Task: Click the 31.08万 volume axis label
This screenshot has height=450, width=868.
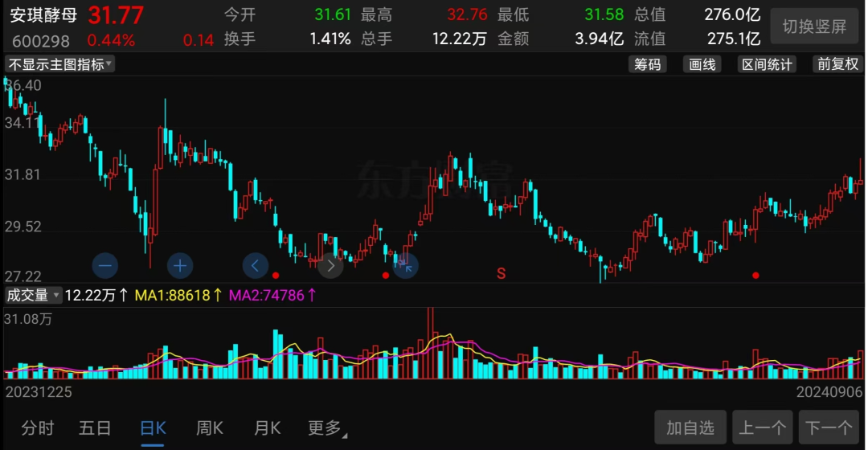Action: point(28,319)
